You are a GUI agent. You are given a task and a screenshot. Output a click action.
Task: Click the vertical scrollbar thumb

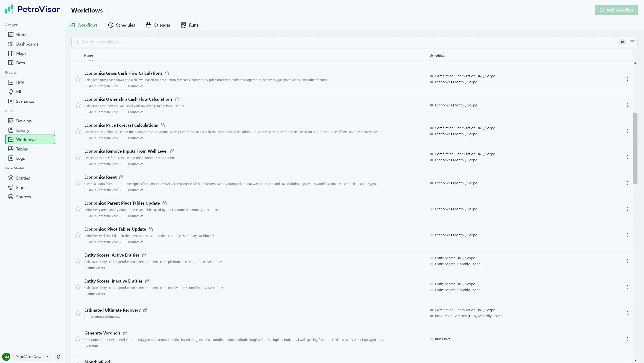point(635,148)
